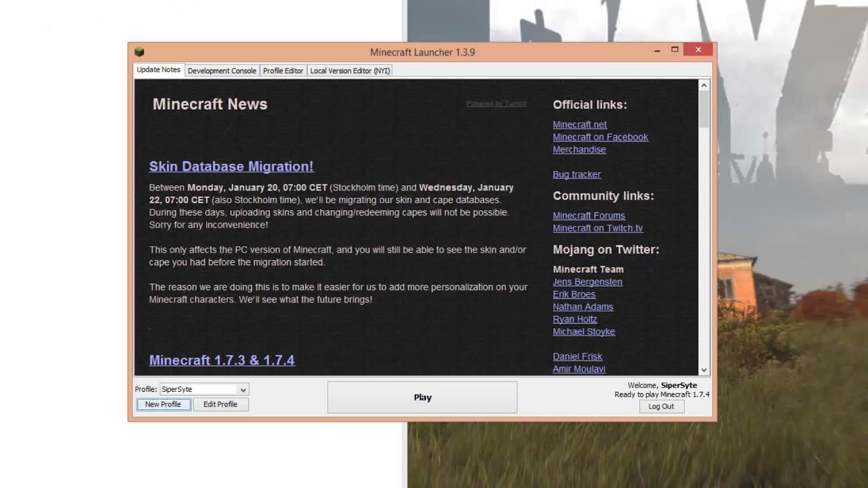Click the Minecraft grass block window icon
This screenshot has height=488, width=868.
point(140,52)
